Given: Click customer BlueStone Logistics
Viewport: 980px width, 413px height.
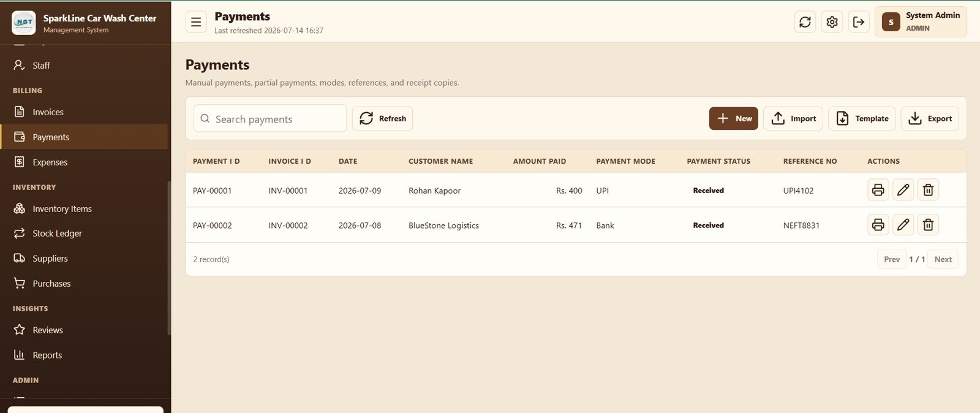Looking at the screenshot, I should [443, 225].
